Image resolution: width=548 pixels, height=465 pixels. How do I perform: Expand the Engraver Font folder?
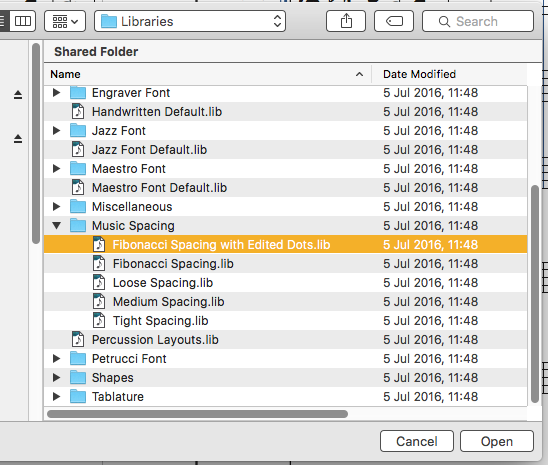point(56,93)
